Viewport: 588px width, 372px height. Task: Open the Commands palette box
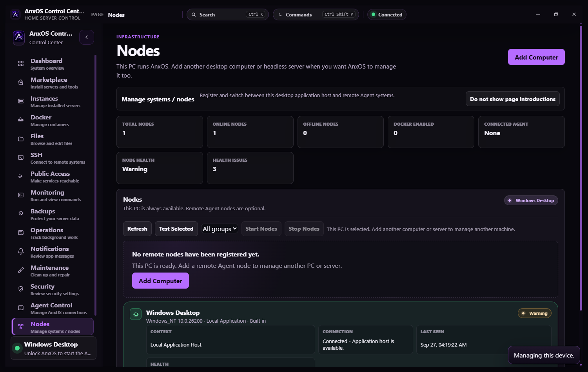pyautogui.click(x=316, y=14)
